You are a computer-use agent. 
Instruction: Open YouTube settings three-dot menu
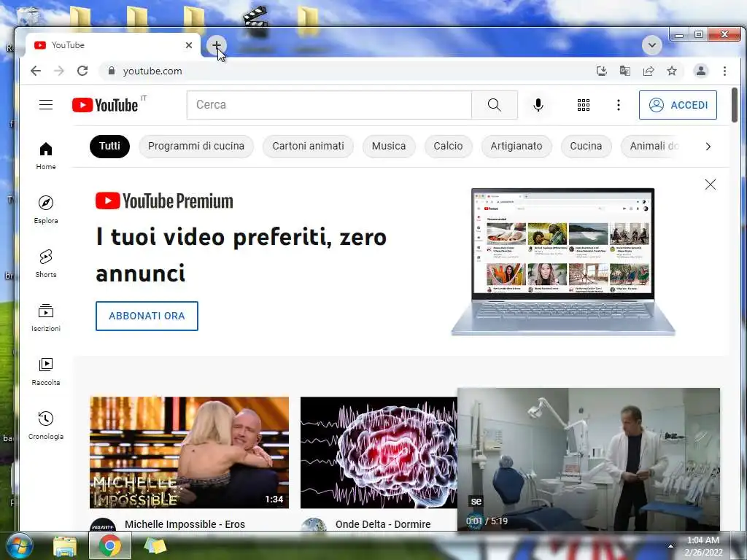619,105
